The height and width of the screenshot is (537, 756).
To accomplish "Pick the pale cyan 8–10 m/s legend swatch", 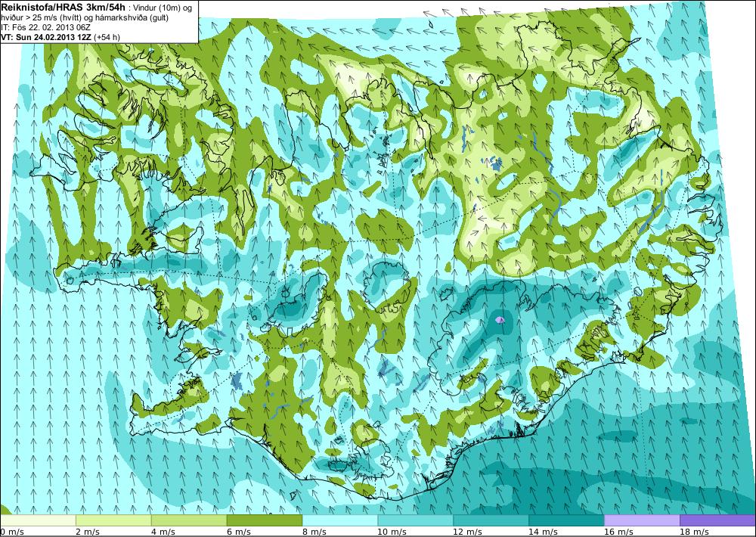I will 340,520.
